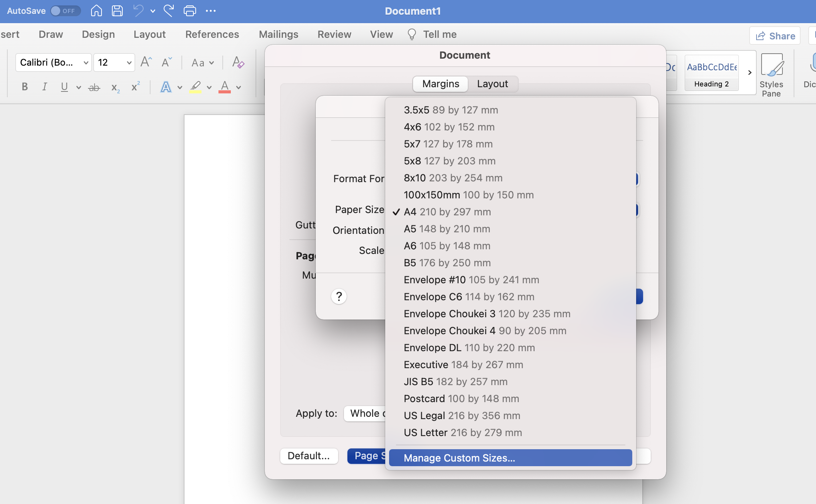Select Postcard 100 by 148 mm
This screenshot has height=504, width=816.
click(x=510, y=399)
